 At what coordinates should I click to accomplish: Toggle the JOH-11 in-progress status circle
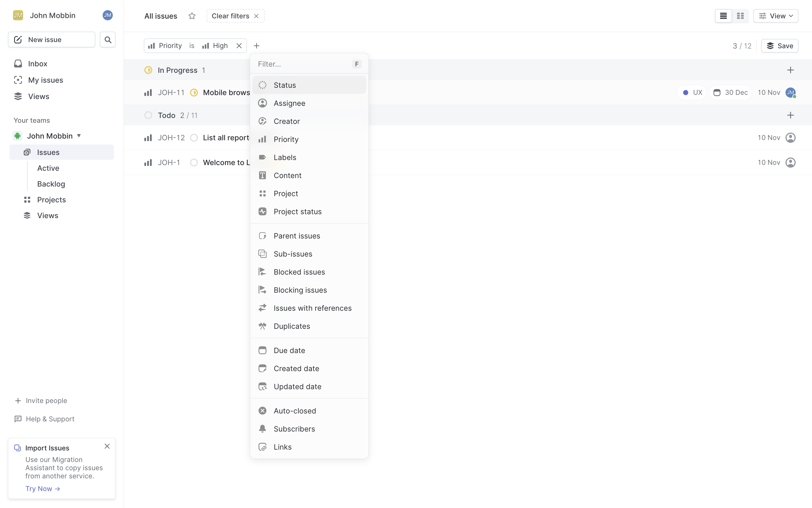(194, 92)
